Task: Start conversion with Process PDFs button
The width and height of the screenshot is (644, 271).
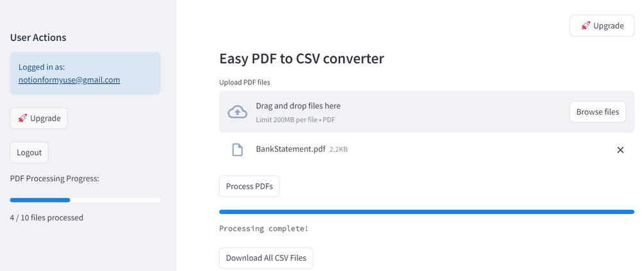Action: pyautogui.click(x=249, y=186)
